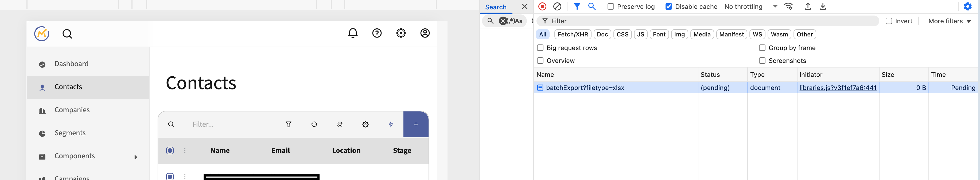Click the plus new contact button
The height and width of the screenshot is (180, 980).
coord(416,124)
